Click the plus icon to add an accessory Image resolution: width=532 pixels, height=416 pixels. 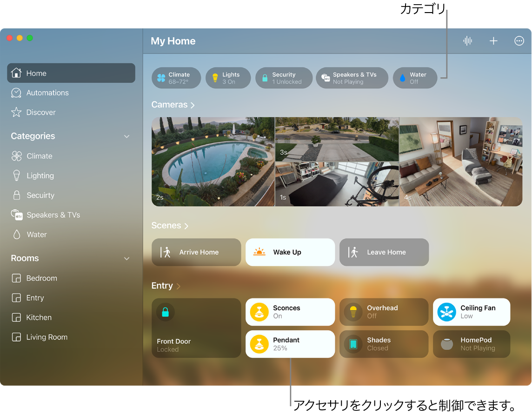[493, 40]
